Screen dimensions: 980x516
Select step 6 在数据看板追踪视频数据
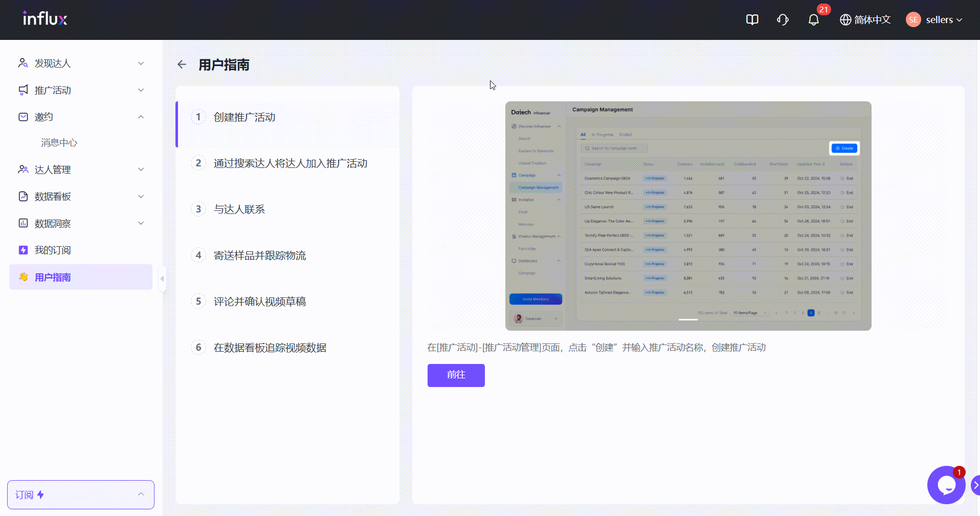[270, 348]
